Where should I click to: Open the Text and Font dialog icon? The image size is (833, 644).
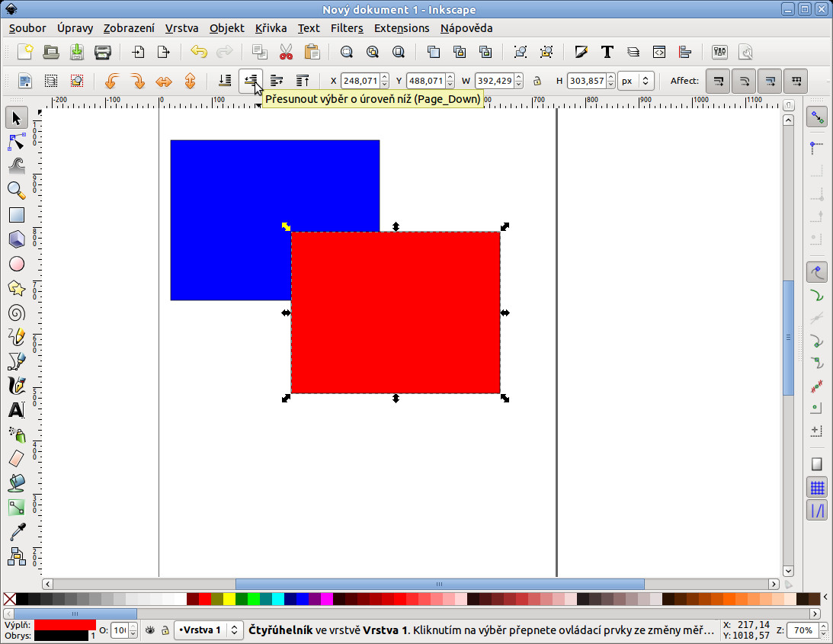607,52
